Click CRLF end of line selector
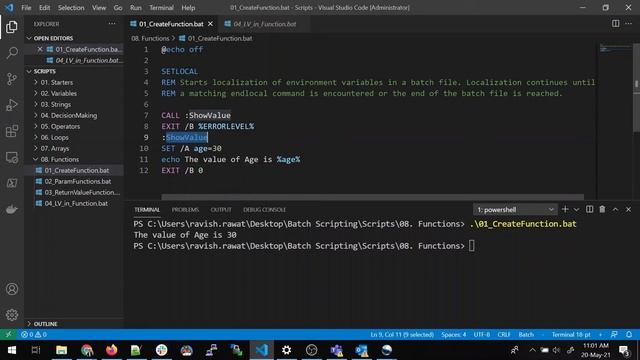Image resolution: width=640 pixels, height=360 pixels. point(504,335)
